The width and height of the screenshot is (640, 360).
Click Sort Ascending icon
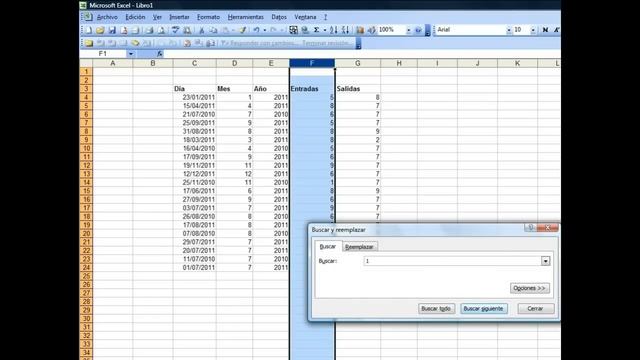point(334,30)
